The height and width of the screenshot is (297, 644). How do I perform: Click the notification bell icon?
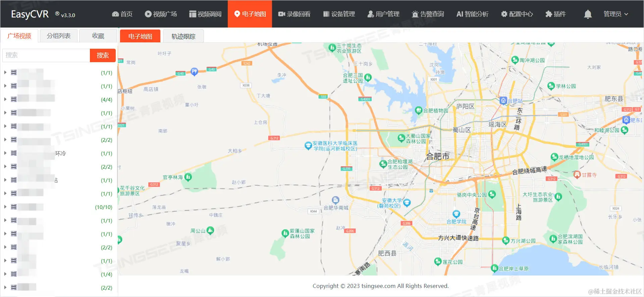pyautogui.click(x=588, y=14)
